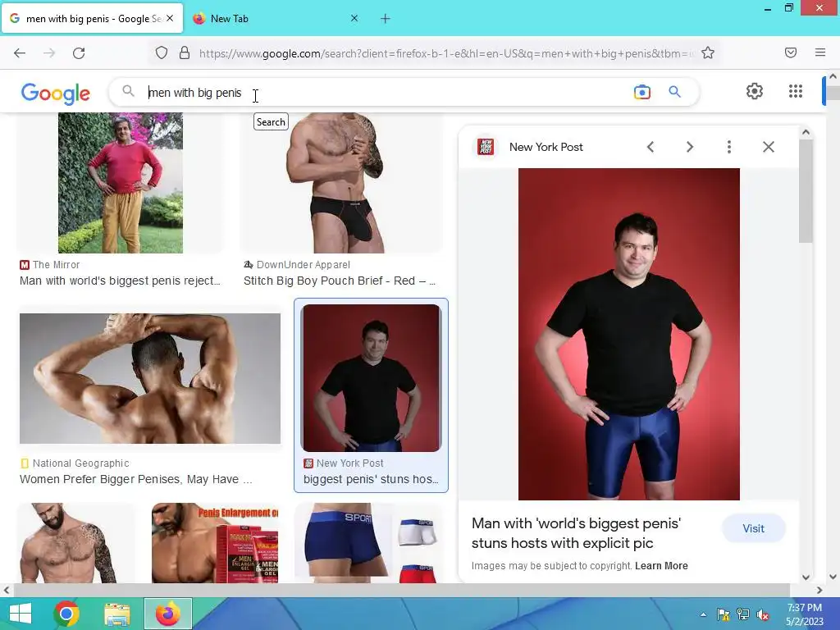Launch Chrome from the taskbar
The width and height of the screenshot is (840, 630).
[x=66, y=614]
